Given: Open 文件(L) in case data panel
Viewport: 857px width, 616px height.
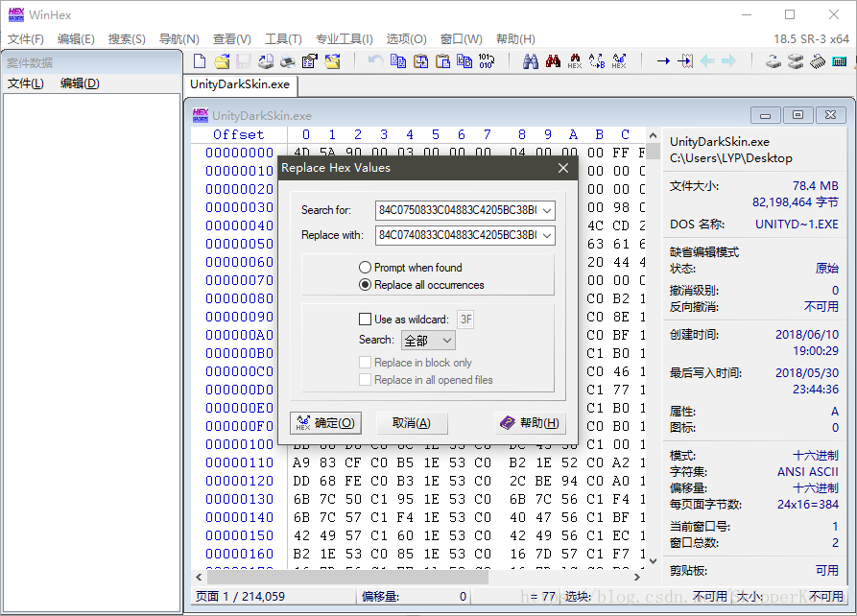Looking at the screenshot, I should pos(25,83).
